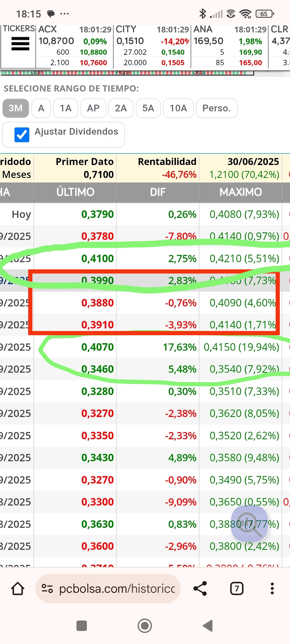Select the ÚLTIMO value 0,3460

[98, 369]
